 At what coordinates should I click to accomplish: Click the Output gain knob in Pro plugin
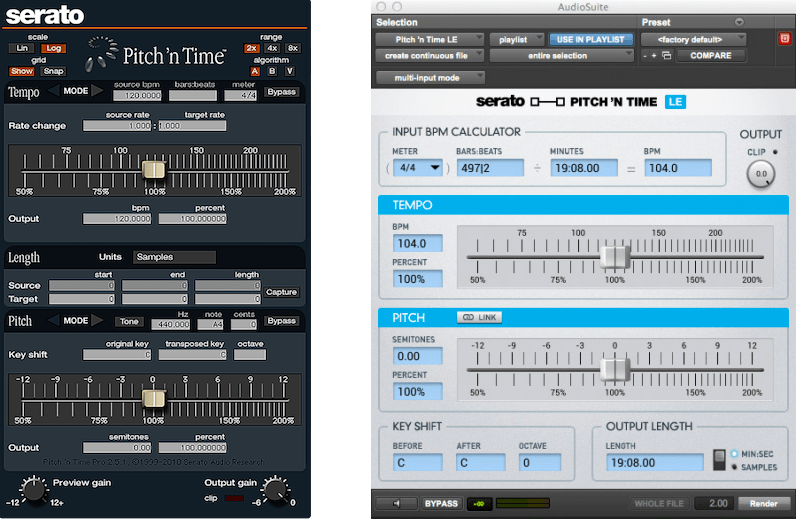pos(275,490)
